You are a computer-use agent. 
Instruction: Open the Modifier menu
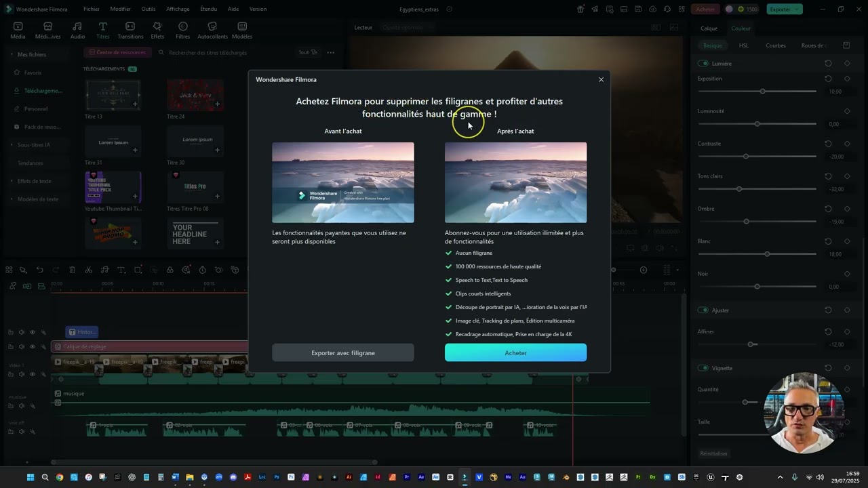click(x=120, y=9)
